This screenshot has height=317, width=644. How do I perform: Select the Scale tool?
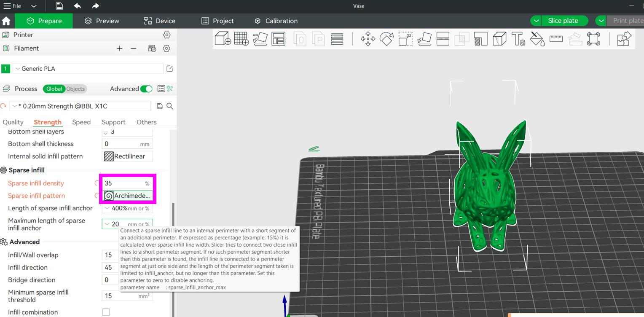click(405, 39)
